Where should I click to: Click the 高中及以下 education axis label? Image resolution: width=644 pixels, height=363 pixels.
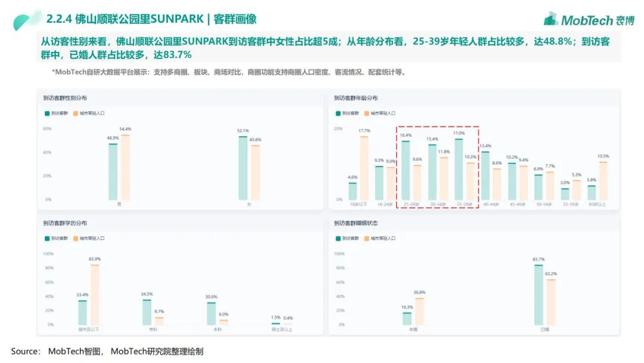click(88, 330)
